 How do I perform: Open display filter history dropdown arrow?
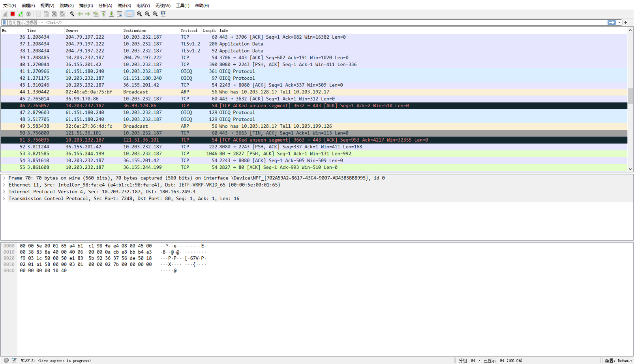click(619, 22)
